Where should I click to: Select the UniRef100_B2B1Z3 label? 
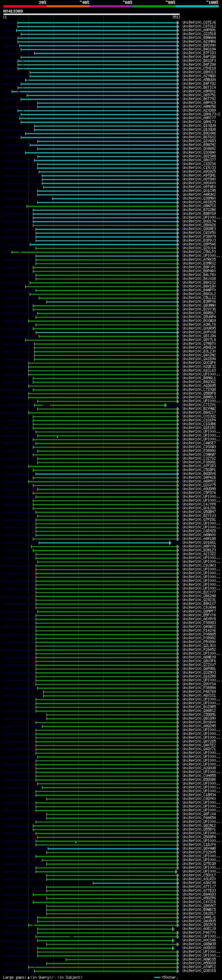[199, 550]
